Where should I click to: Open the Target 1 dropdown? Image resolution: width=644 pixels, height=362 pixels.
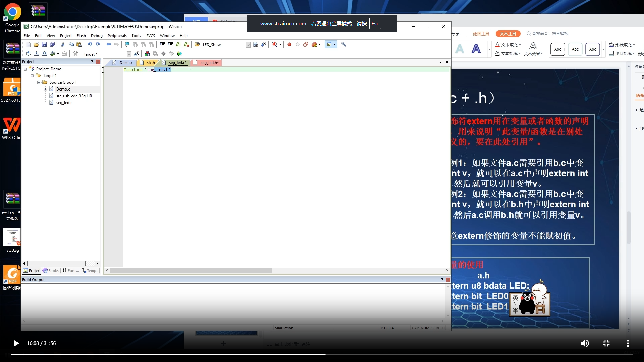[x=129, y=54]
